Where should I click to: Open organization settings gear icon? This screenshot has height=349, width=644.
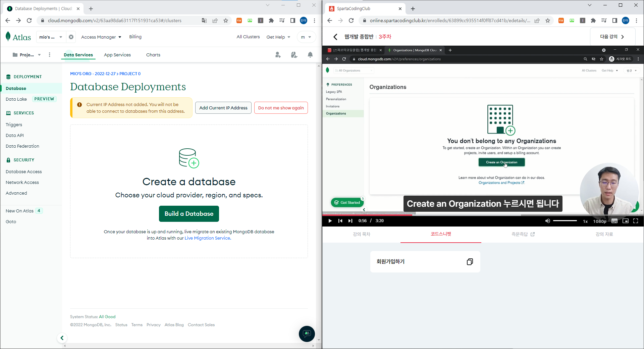71,37
